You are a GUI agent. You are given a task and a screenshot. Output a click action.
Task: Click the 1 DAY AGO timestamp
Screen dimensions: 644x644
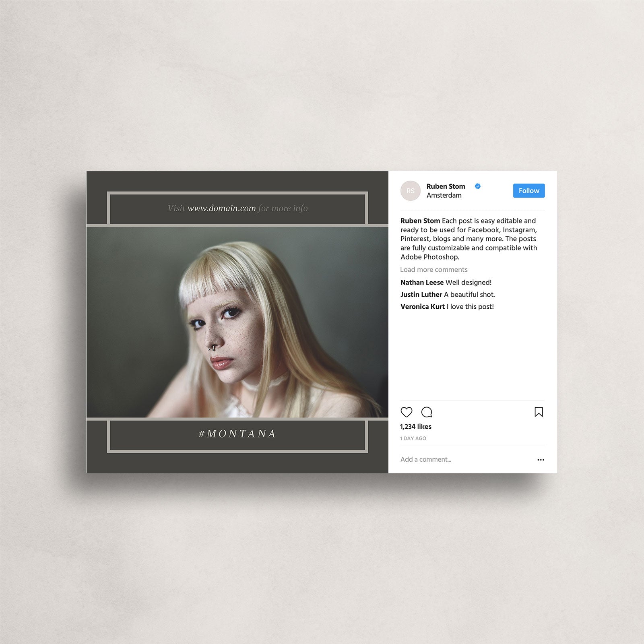click(413, 438)
